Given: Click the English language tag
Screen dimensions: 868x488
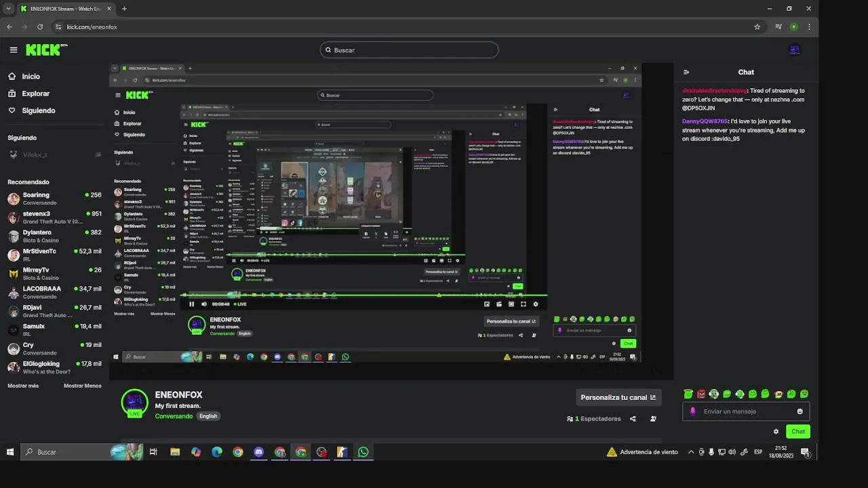Looking at the screenshot, I should click(208, 416).
